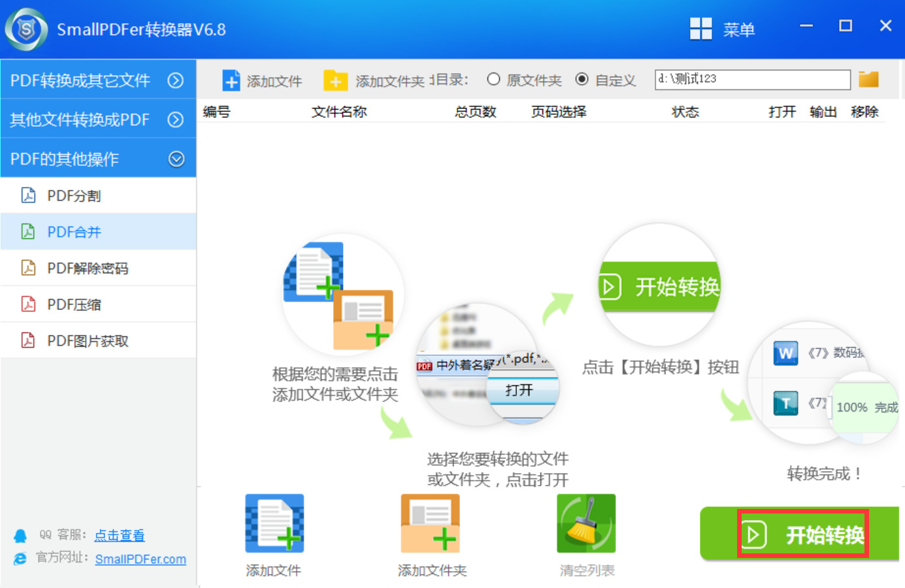
Task: Minimize the SmallPDFer window
Action: (806, 26)
